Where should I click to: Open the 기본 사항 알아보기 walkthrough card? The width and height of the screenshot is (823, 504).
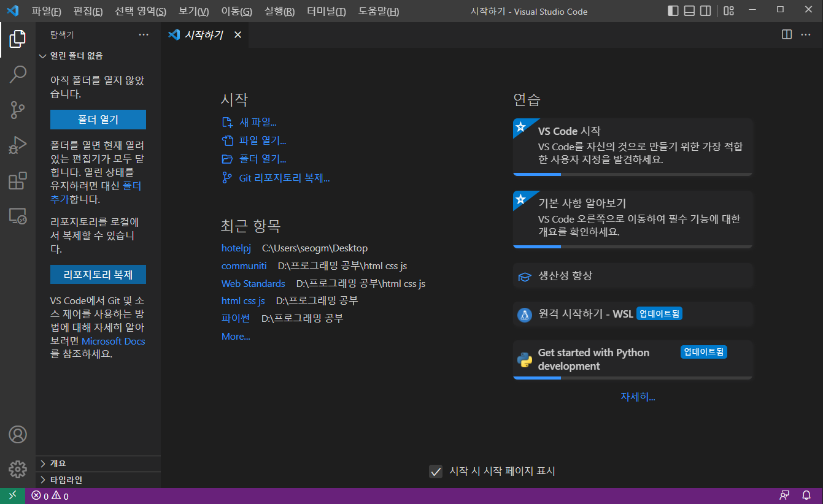[x=633, y=220]
